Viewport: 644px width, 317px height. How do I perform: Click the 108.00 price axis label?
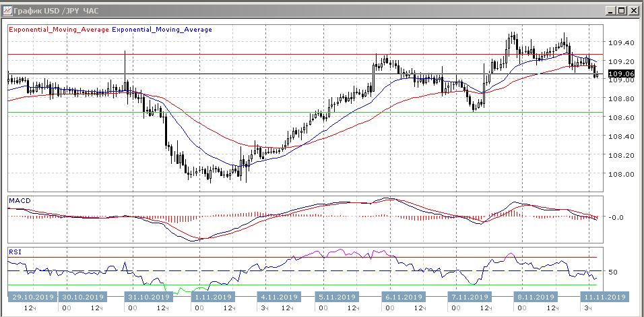click(x=620, y=174)
